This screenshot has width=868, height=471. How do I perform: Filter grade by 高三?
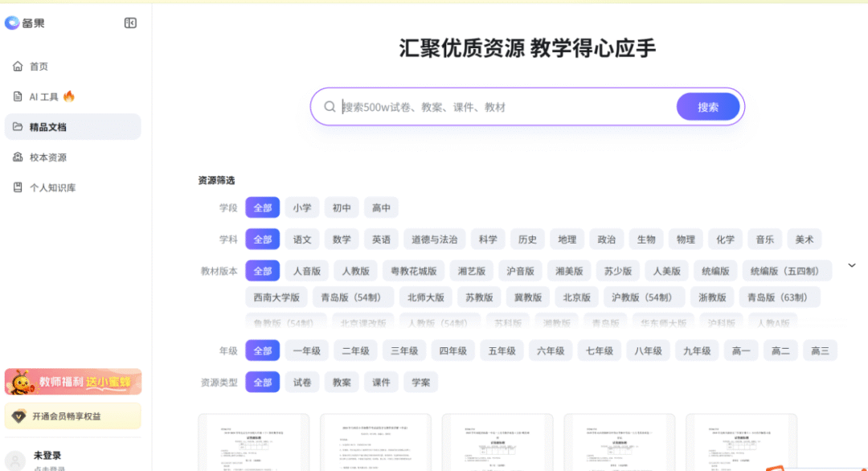coord(821,350)
